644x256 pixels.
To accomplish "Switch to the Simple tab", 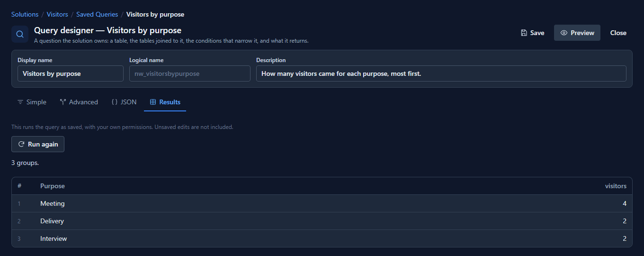I will (x=32, y=102).
